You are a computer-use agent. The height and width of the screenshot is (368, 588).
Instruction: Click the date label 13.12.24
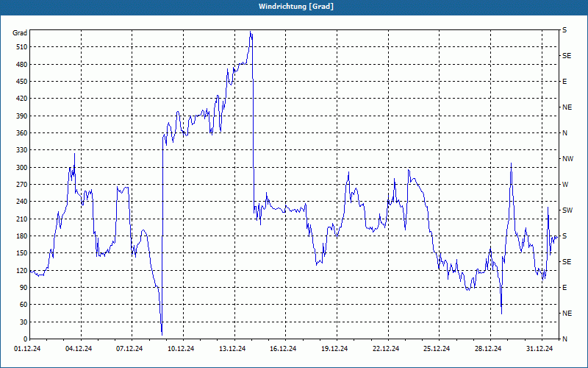[x=232, y=349]
